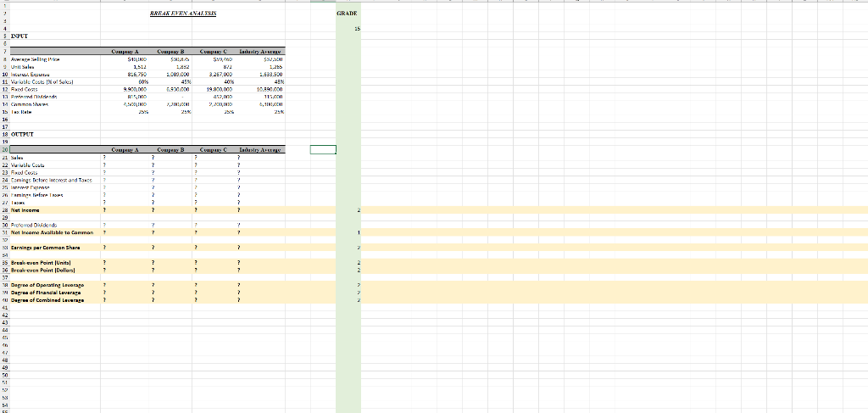This screenshot has height=413, width=868.
Task: Click the grade total cell showing 15
Action: point(348,28)
